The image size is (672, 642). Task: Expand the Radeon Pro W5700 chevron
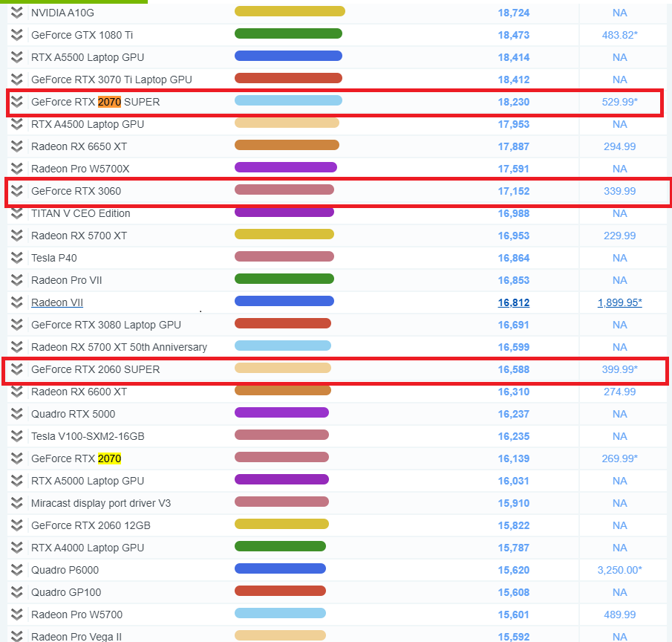[17, 615]
